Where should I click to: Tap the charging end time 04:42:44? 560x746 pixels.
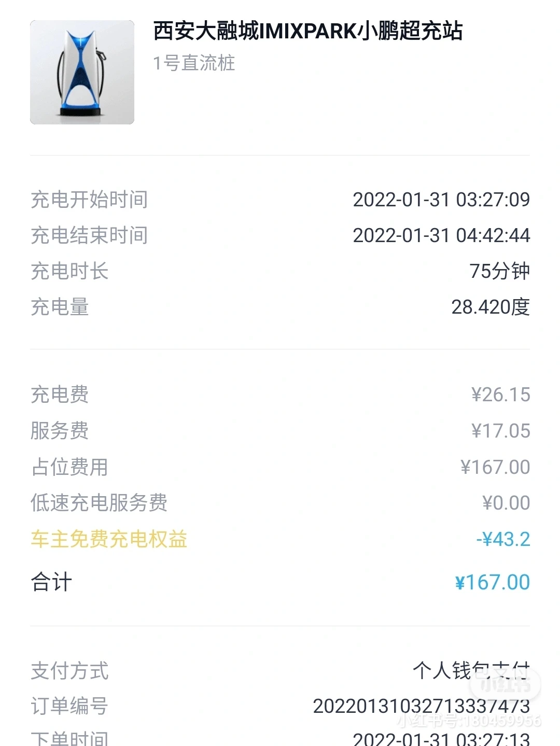[x=441, y=235]
